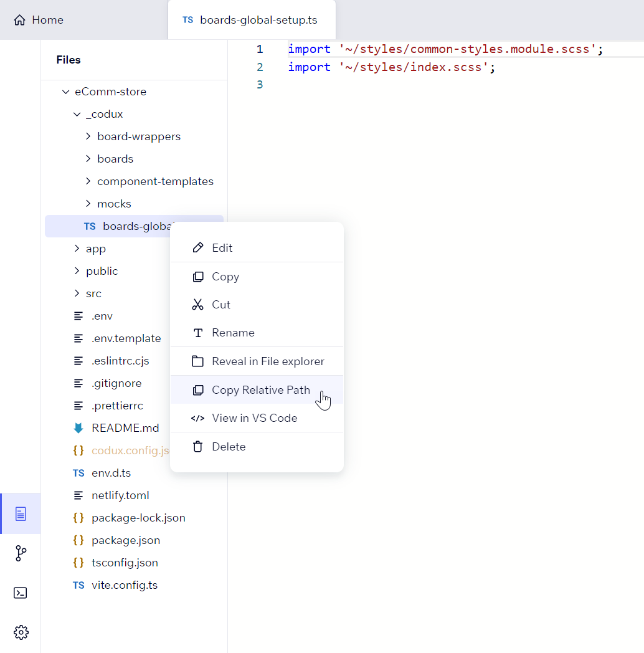The image size is (644, 653).
Task: Click the braces icon of package-lock.json
Action: 78,518
